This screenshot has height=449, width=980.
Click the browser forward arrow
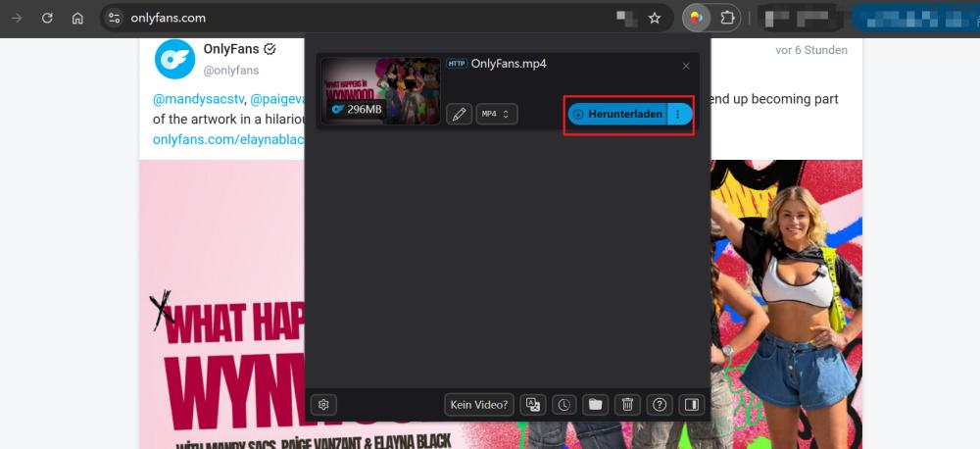pos(17,18)
